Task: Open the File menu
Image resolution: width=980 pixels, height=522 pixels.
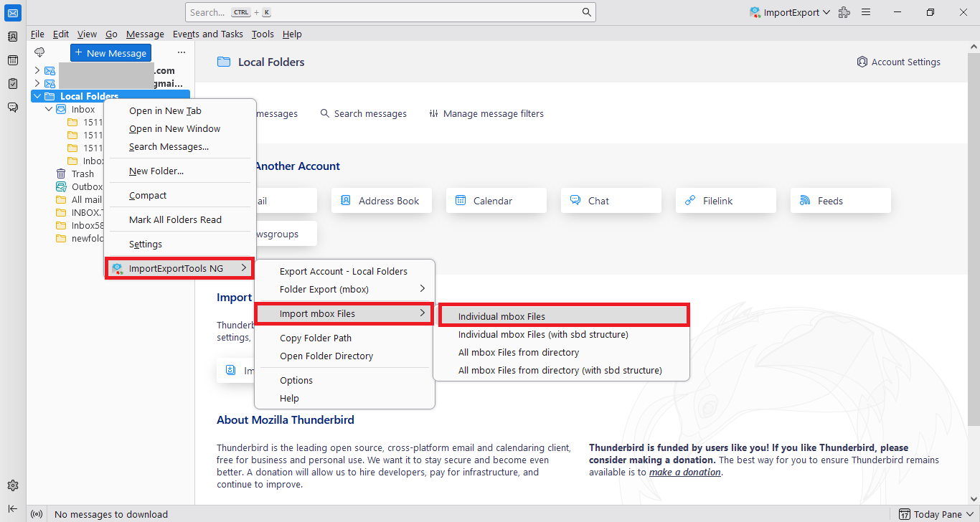Action: pos(37,34)
